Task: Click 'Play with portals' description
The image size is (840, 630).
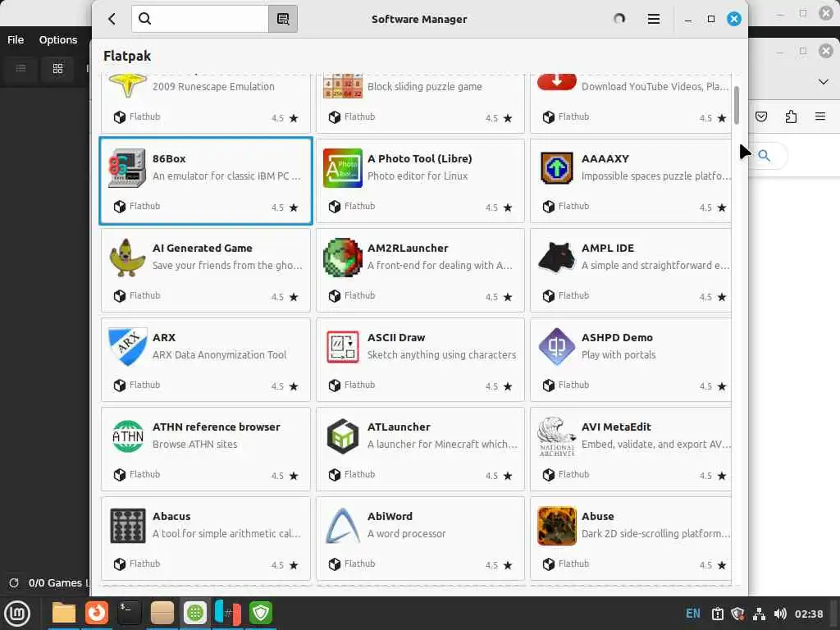Action: (619, 354)
